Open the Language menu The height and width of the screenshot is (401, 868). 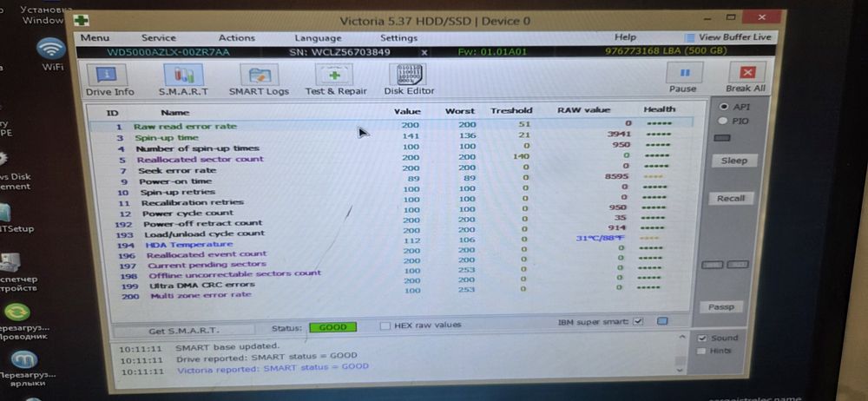318,37
